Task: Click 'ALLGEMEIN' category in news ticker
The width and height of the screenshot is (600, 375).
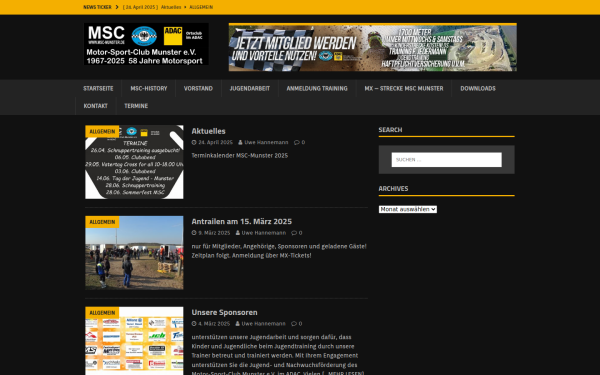Action: click(x=201, y=7)
